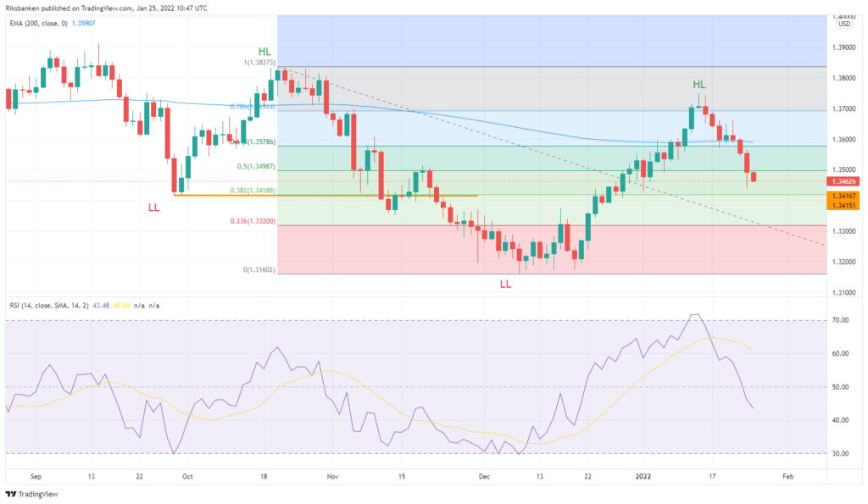Select the 0.236(1.33200) Fibonacci label
This screenshot has height=504, width=868.
point(253,221)
